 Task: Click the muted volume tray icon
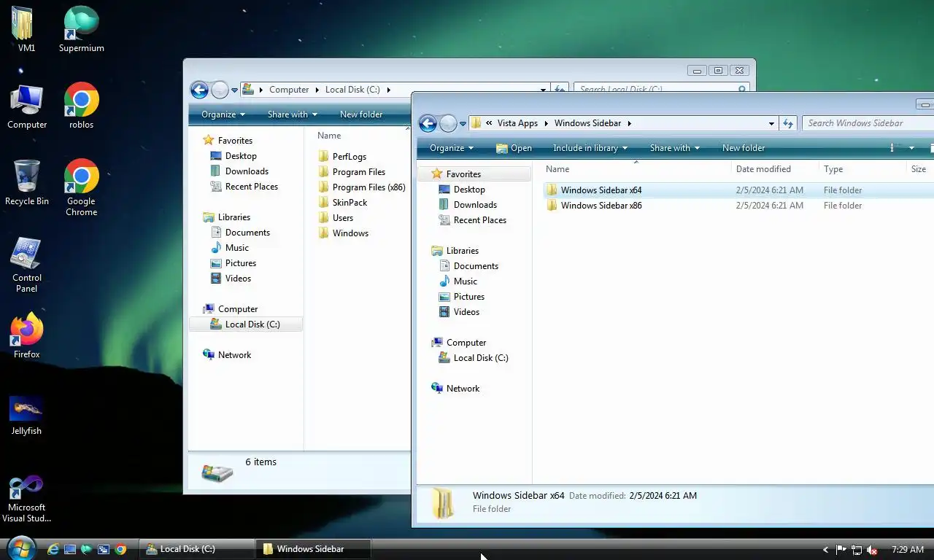click(x=871, y=550)
